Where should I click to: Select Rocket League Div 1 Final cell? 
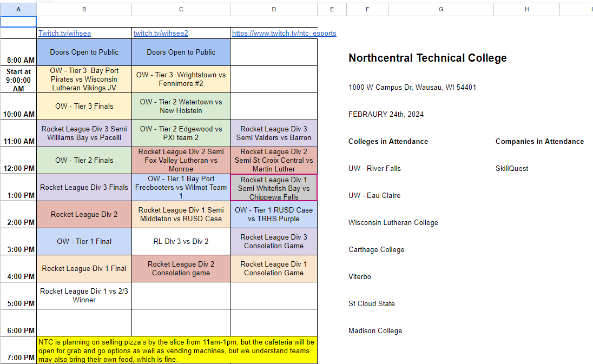click(x=84, y=269)
